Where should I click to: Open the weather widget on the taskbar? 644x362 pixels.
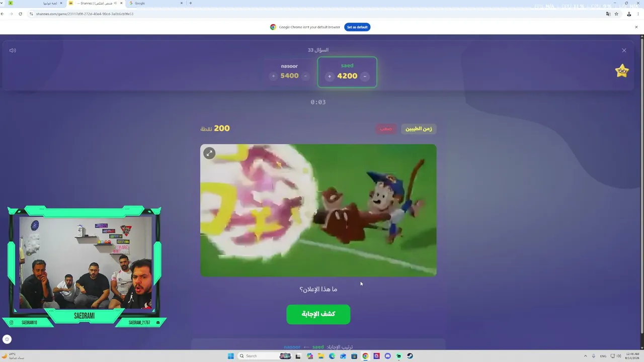click(13, 356)
